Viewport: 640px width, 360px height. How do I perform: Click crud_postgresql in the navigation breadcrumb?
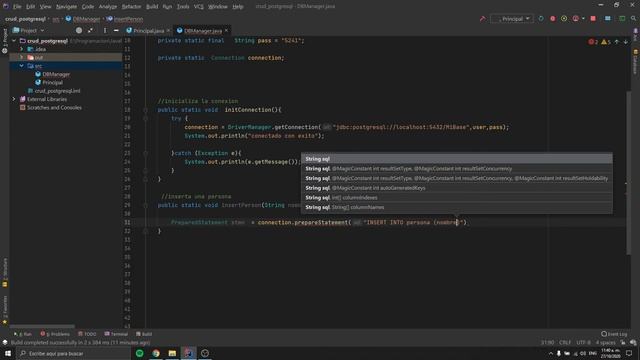pyautogui.click(x=25, y=19)
